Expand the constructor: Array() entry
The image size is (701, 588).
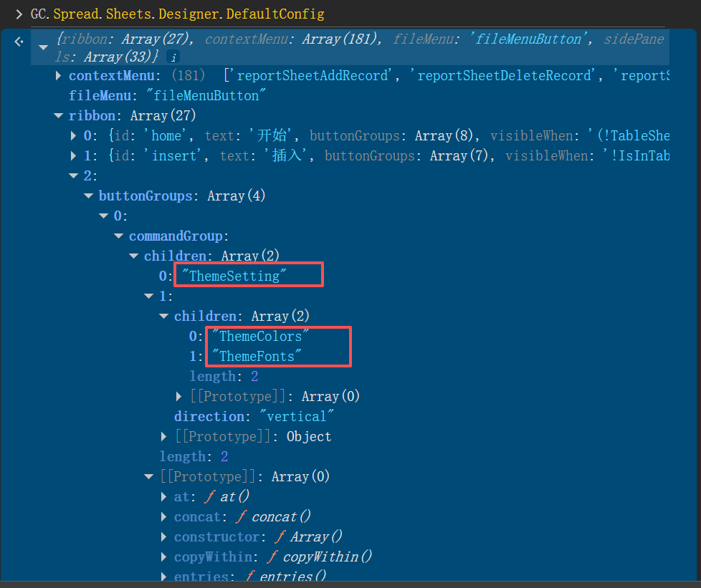pos(163,536)
